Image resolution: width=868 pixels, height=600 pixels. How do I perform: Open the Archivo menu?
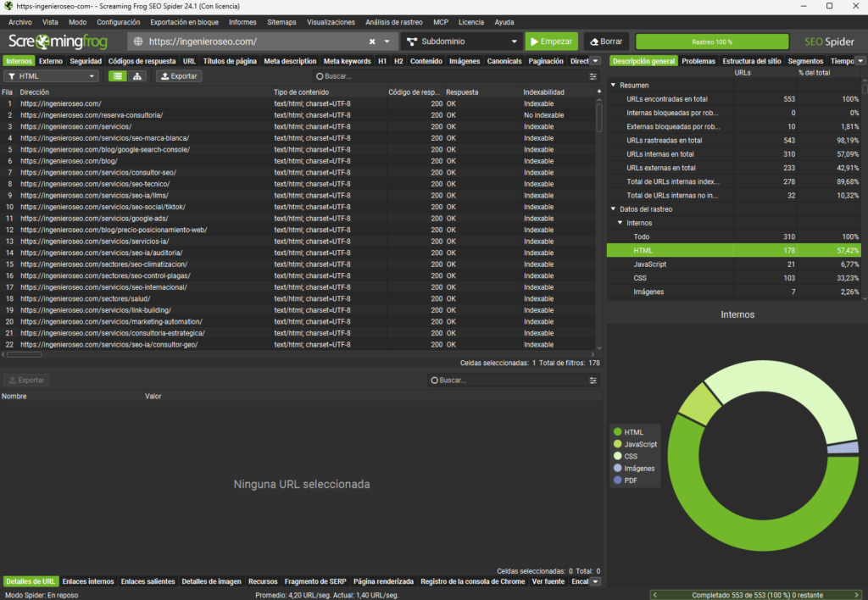pyautogui.click(x=20, y=22)
